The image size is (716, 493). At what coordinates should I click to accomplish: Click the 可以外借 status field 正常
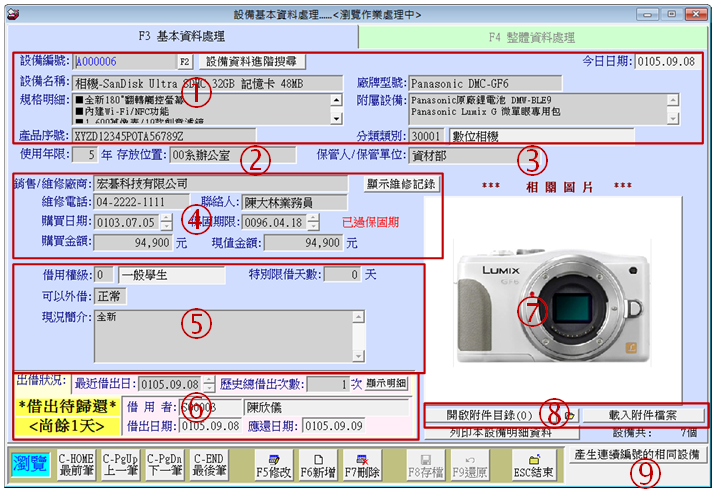(x=110, y=296)
